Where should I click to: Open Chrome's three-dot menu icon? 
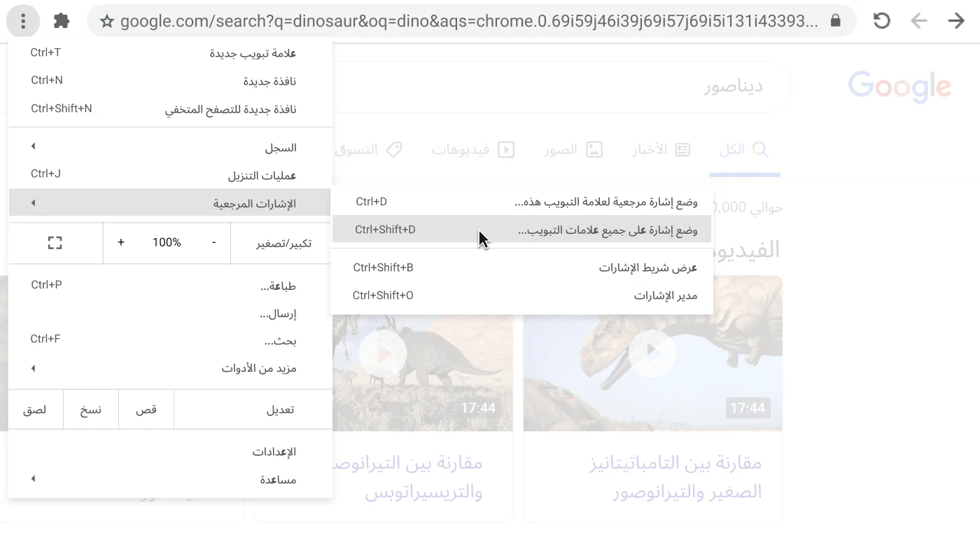coord(23,21)
